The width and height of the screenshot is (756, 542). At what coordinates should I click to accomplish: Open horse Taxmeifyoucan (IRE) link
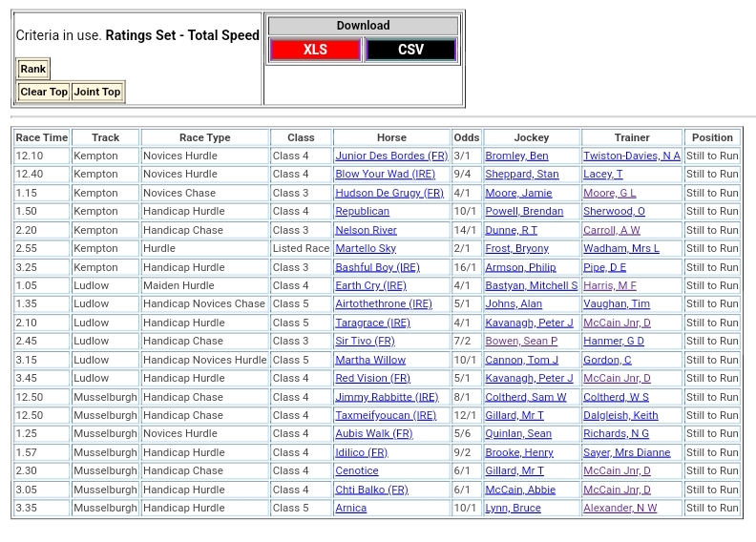pos(385,416)
